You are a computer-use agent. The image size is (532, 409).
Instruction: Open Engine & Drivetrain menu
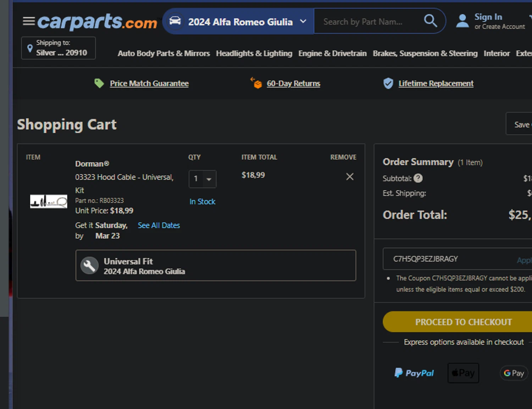click(332, 53)
